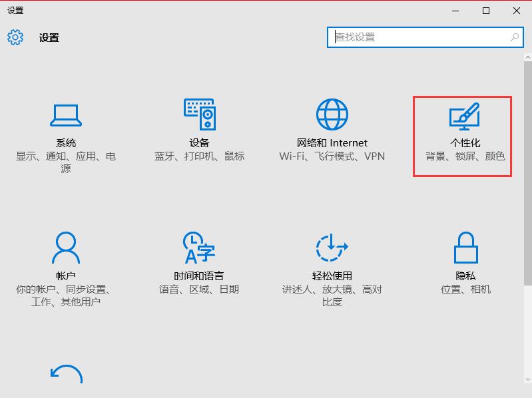Open the Personalization (个性化) paintbrush icon
532x398 pixels.
point(465,116)
